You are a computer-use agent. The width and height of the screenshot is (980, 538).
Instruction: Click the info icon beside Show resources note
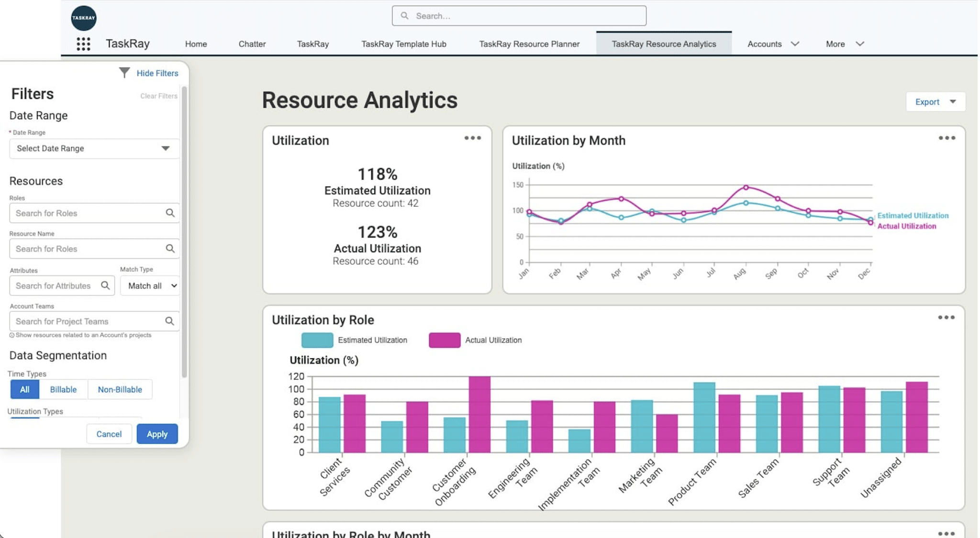pos(12,335)
